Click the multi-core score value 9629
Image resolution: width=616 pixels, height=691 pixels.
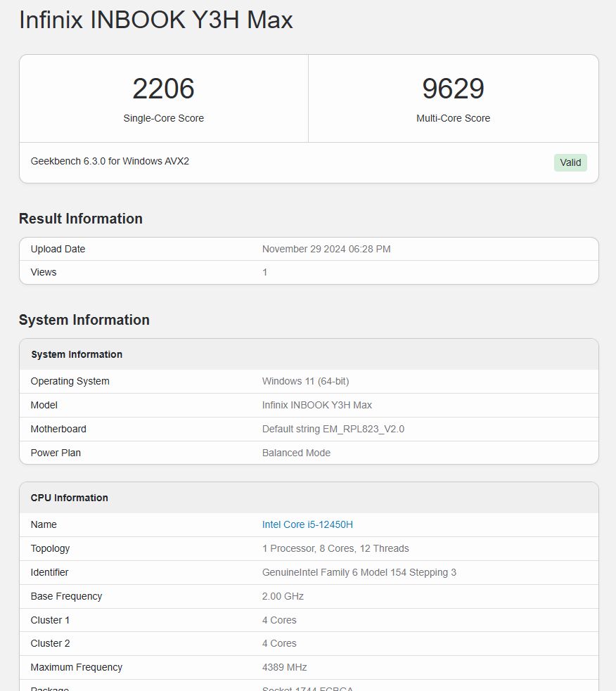click(x=454, y=88)
